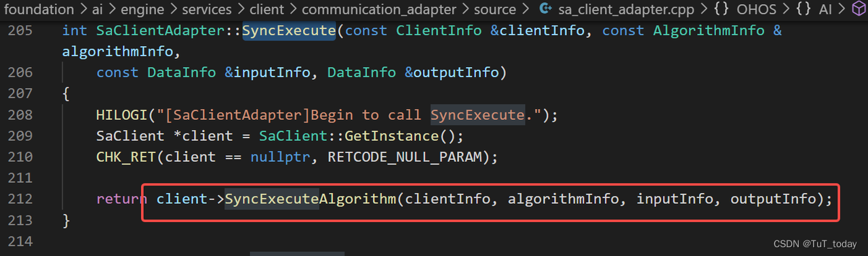Click 'SyncExecuteAlgorithm' method call on line 212
This screenshot has height=256, width=868.
311,199
